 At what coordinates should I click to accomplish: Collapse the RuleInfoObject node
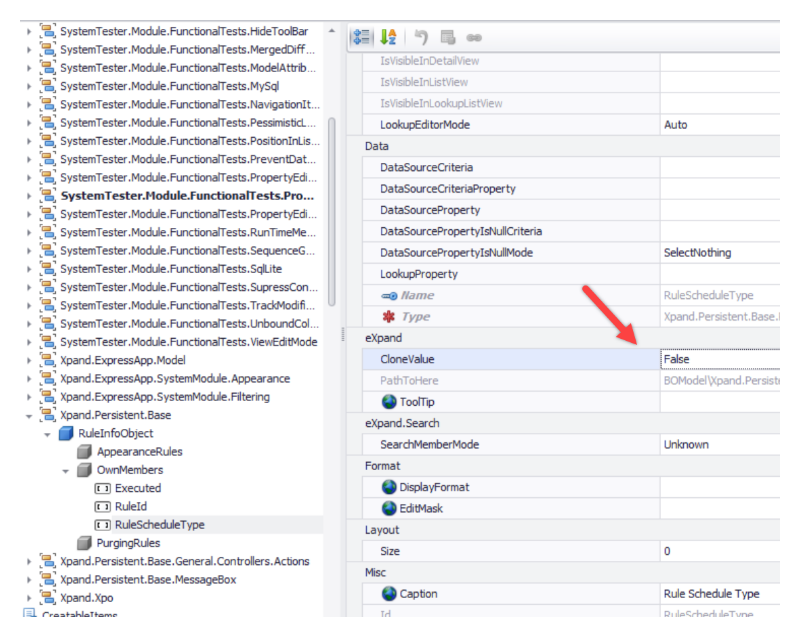tap(47, 435)
